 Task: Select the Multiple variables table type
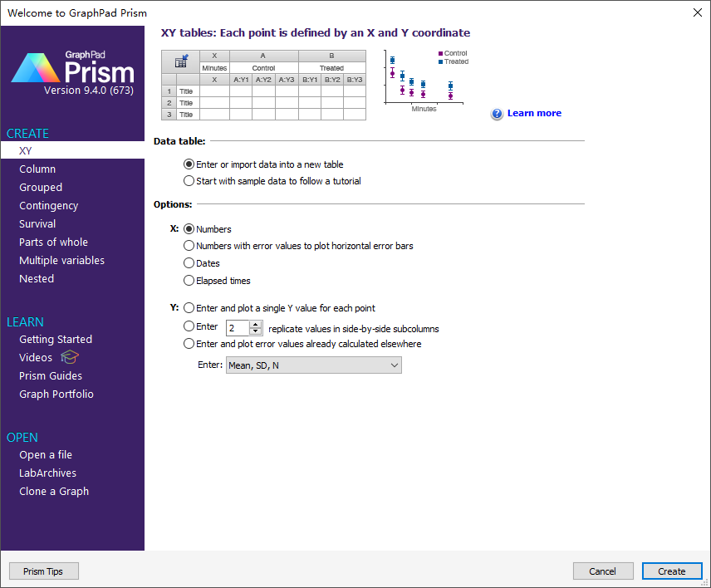click(61, 260)
